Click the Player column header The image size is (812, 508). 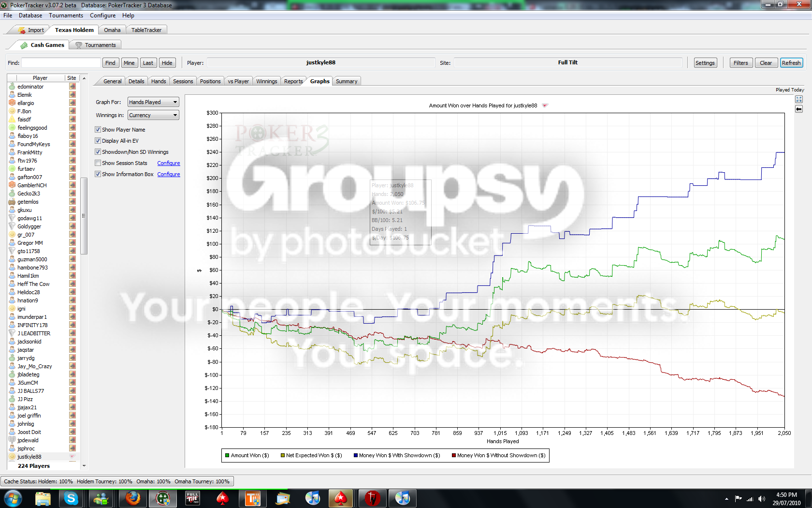pos(40,78)
